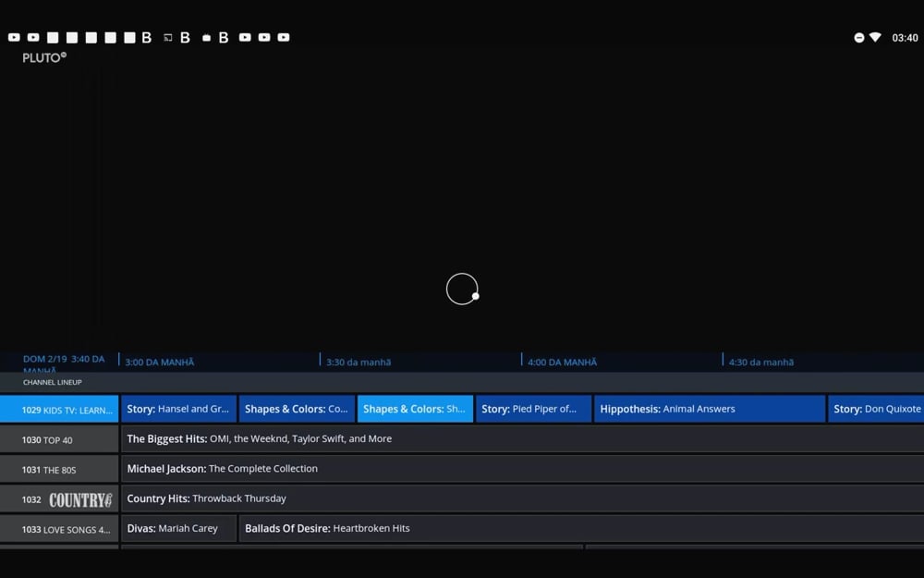Tap the 03:40 status bar clock
Image resolution: width=924 pixels, height=578 pixels.
pos(905,38)
